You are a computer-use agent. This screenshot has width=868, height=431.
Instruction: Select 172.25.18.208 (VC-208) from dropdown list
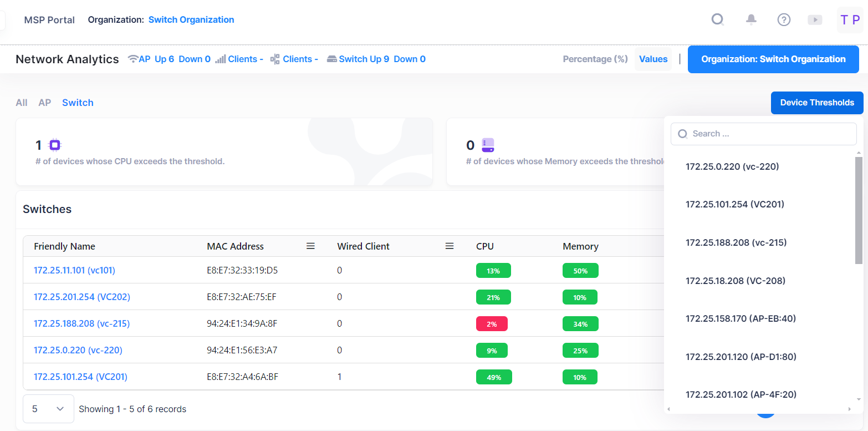(x=736, y=281)
